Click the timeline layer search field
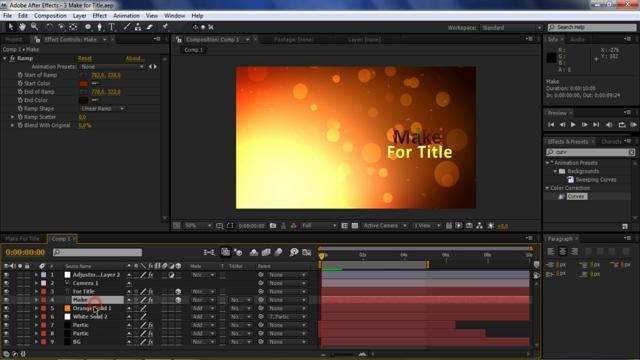The height and width of the screenshot is (360, 640). [x=98, y=253]
